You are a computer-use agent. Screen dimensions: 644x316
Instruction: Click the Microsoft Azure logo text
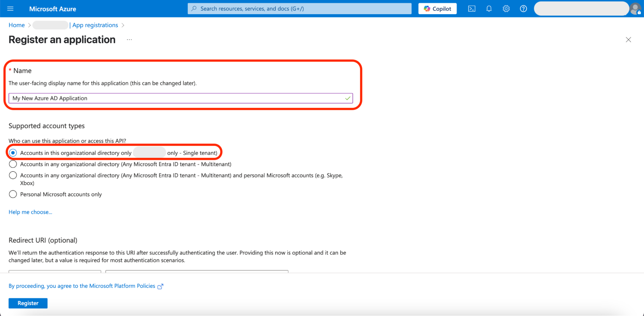[53, 9]
